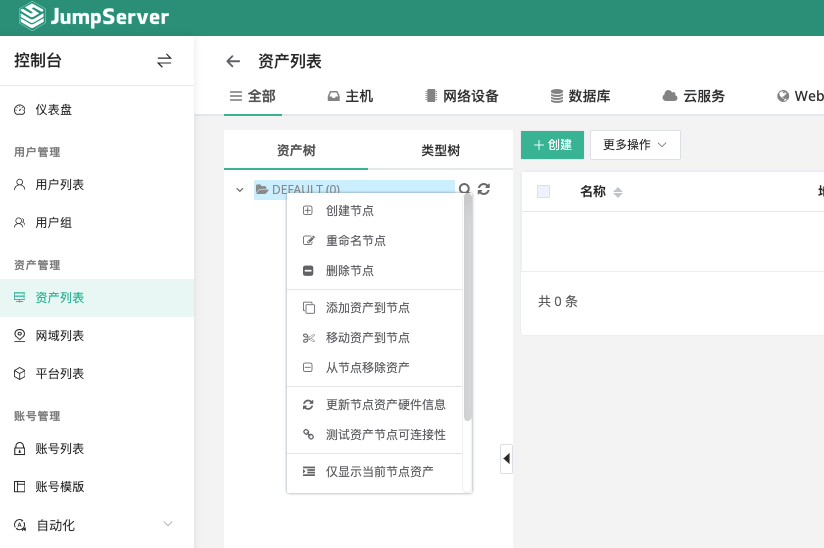This screenshot has height=548, width=824.
Task: Tick the select-all checkbox in table header
Action: pos(543,192)
